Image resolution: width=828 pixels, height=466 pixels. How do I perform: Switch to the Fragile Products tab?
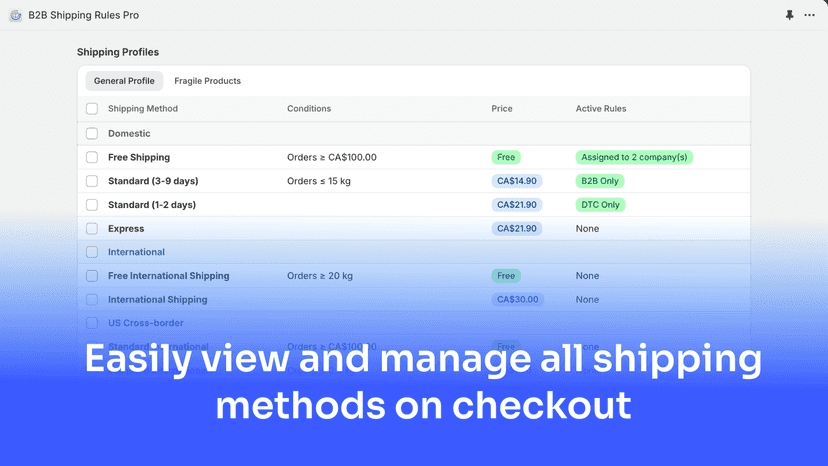click(208, 81)
